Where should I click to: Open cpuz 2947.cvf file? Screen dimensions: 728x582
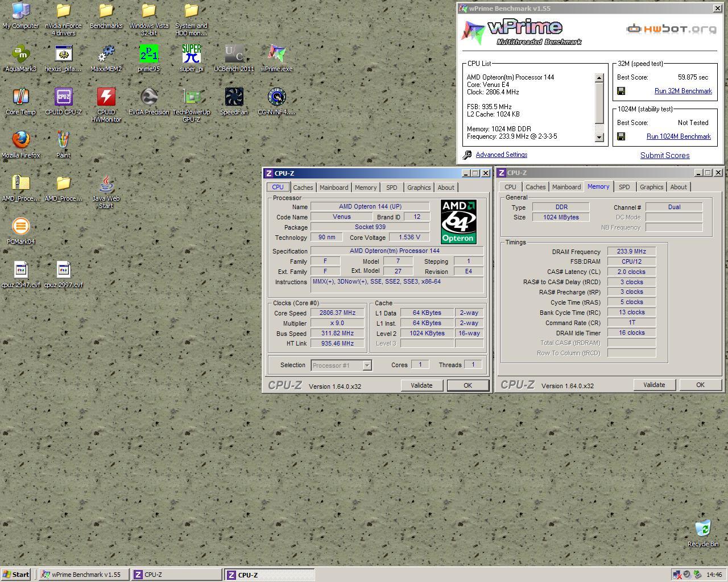20,275
